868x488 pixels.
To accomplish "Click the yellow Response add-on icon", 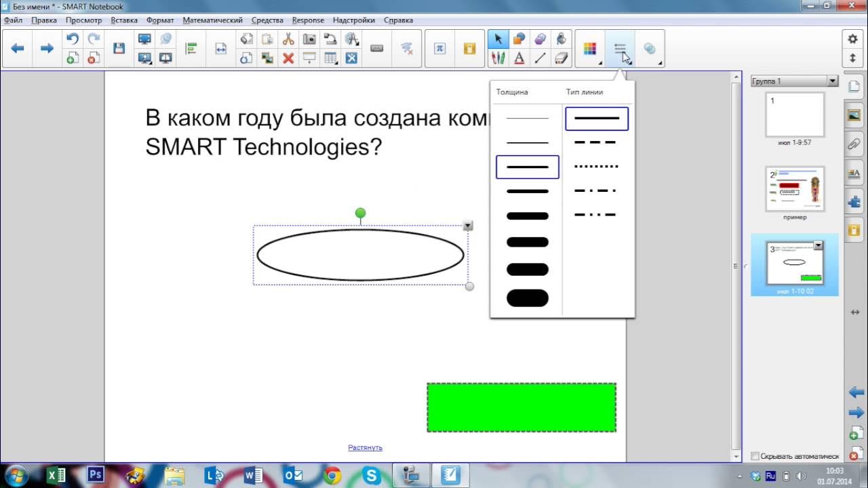I will click(469, 48).
